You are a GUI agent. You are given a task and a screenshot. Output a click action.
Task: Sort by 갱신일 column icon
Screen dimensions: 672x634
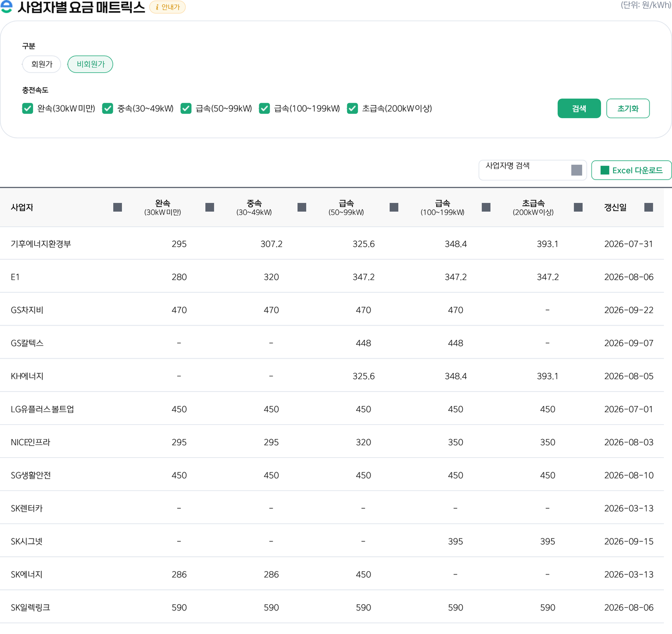pos(648,207)
